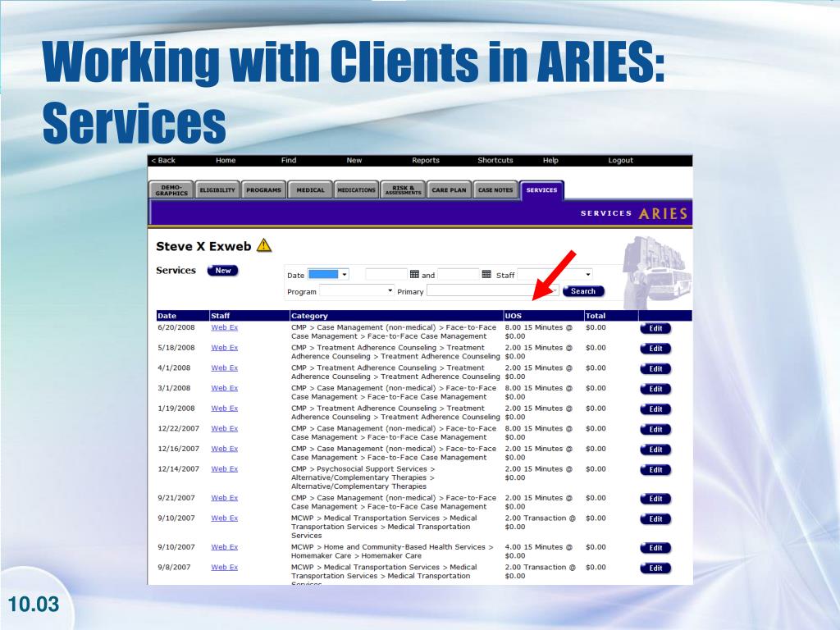Edit the 3/1/2008 service entry
The height and width of the screenshot is (630, 840).
tap(655, 390)
